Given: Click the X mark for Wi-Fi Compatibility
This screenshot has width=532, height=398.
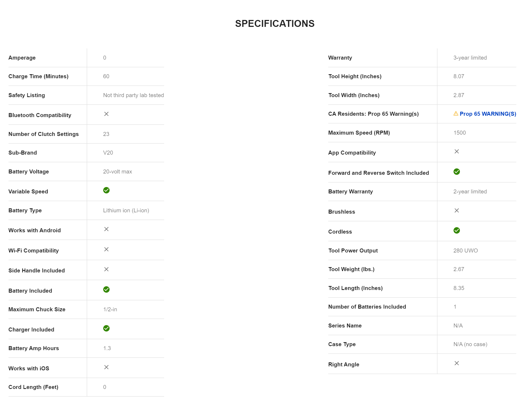Looking at the screenshot, I should [106, 249].
